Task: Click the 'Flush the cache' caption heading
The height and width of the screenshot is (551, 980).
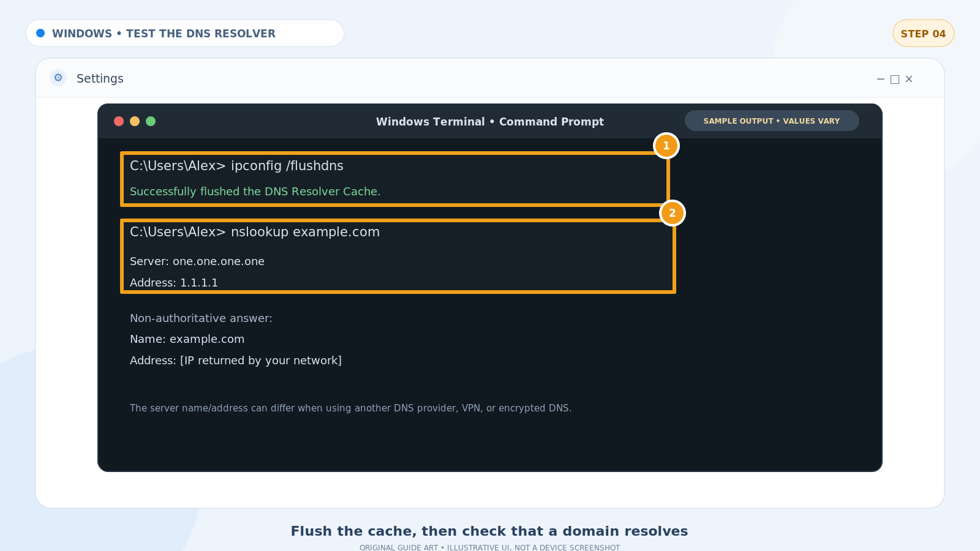Action: pos(489,531)
